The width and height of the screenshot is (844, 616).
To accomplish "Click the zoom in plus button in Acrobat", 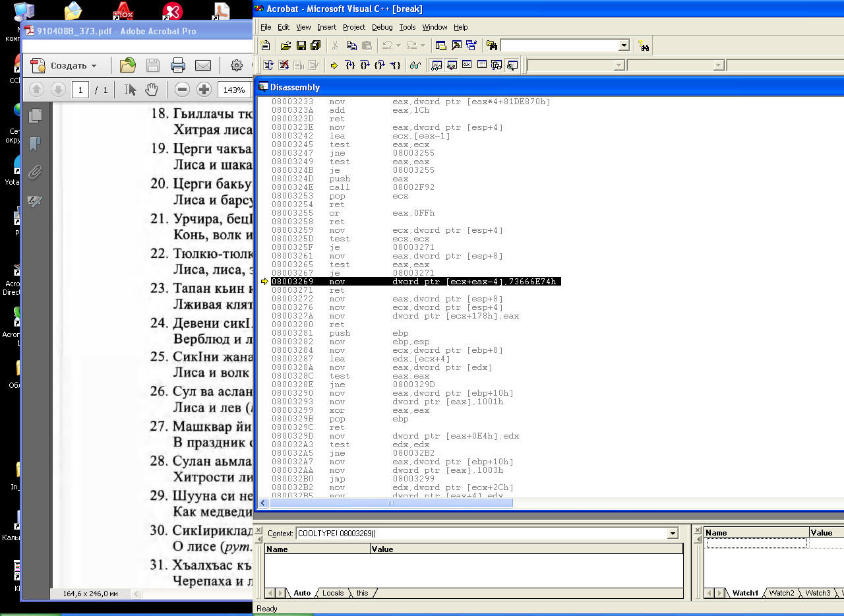I will pyautogui.click(x=204, y=90).
